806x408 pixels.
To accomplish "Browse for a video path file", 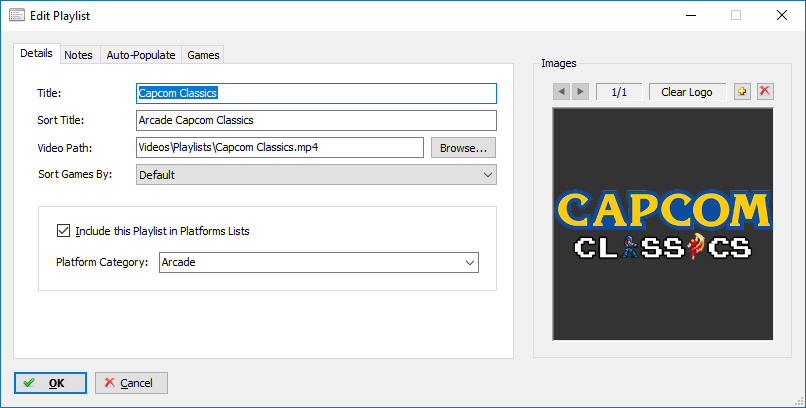I will pyautogui.click(x=463, y=147).
